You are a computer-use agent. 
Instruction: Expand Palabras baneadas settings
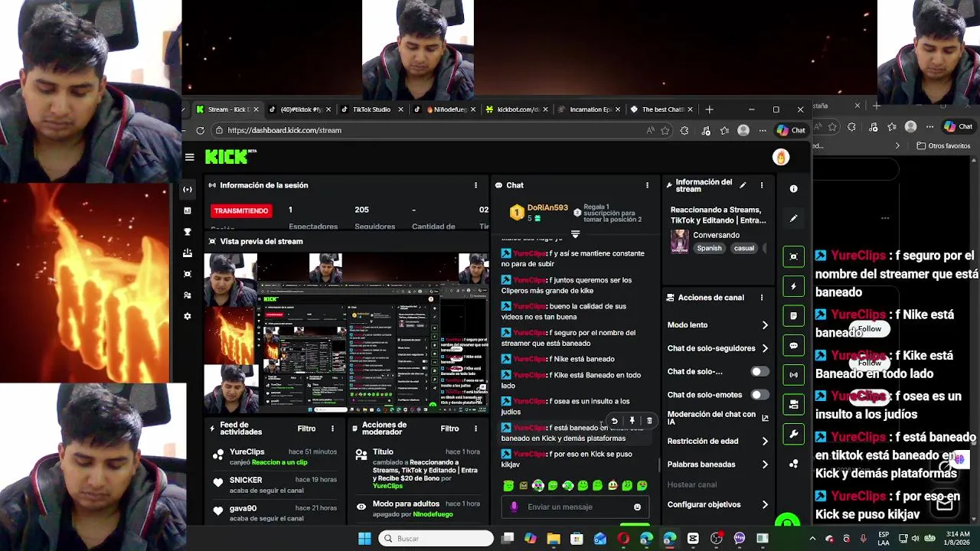coord(717,465)
